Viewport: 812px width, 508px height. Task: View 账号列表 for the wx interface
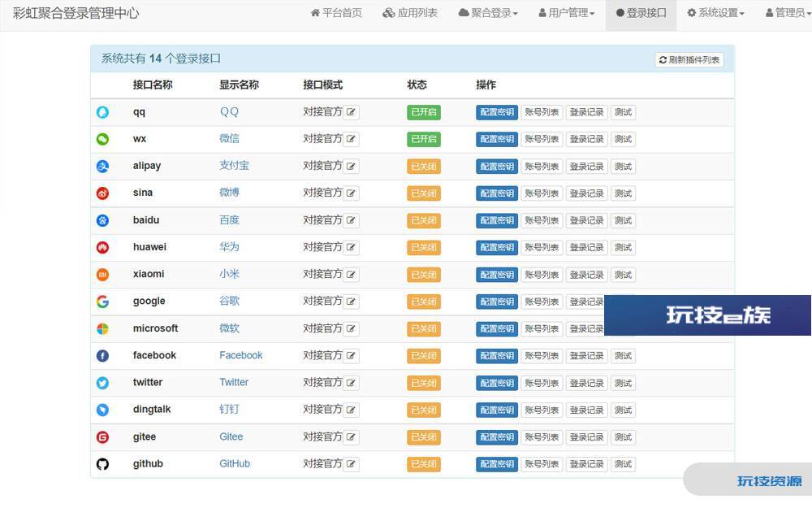click(x=542, y=139)
